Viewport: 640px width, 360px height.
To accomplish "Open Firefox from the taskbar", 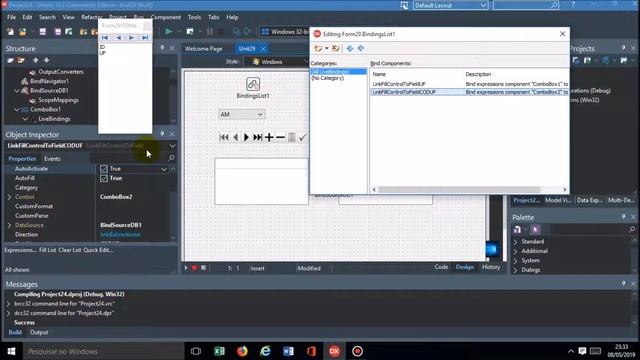I will 242,351.
